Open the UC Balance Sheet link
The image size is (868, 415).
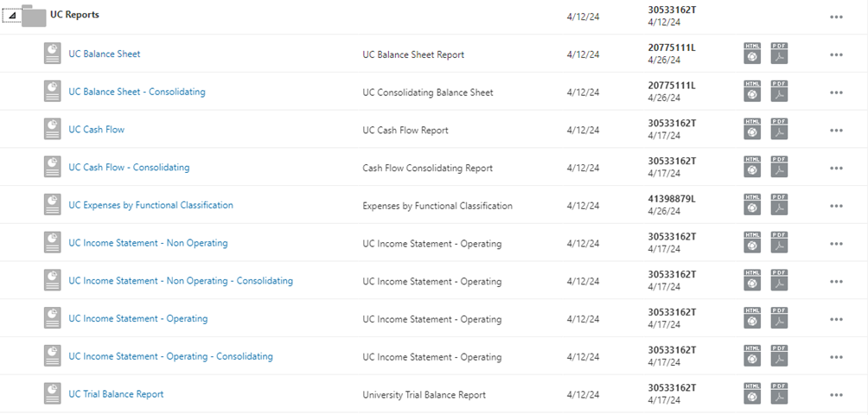click(105, 54)
